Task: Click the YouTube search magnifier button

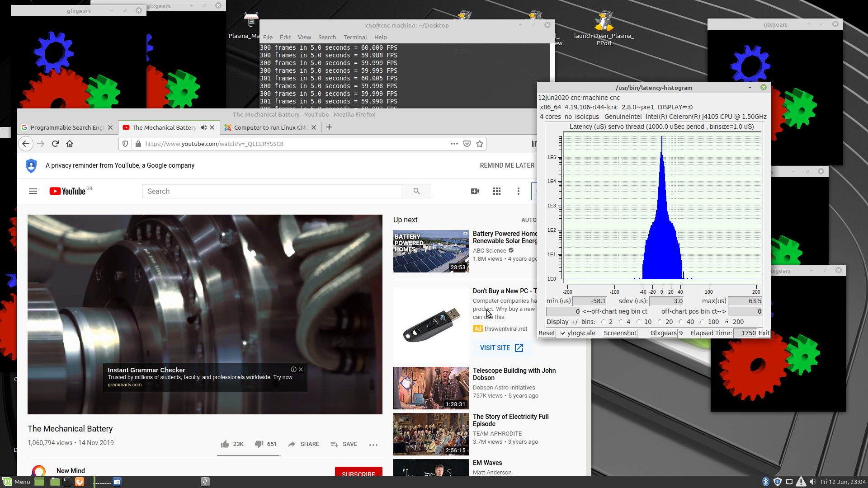Action: click(x=416, y=191)
